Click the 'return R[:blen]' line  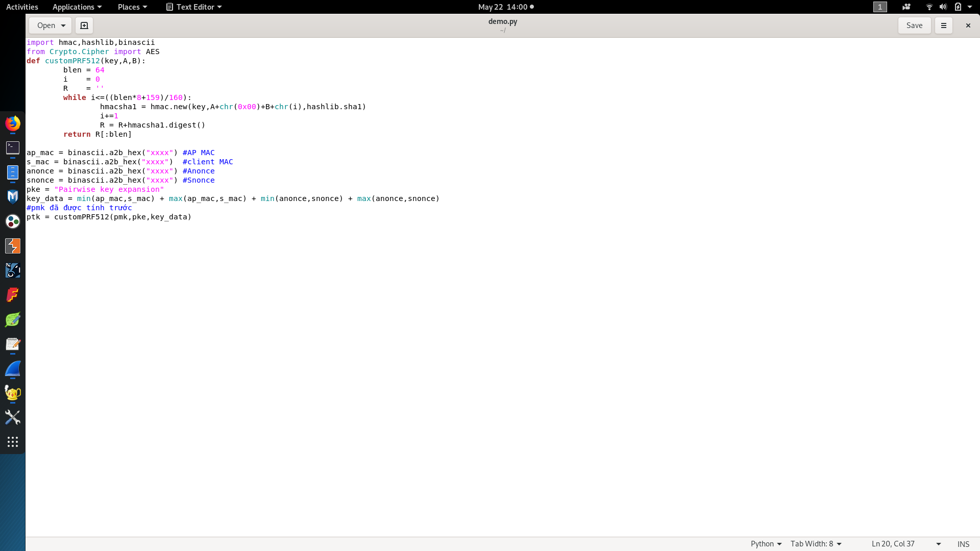tap(97, 134)
